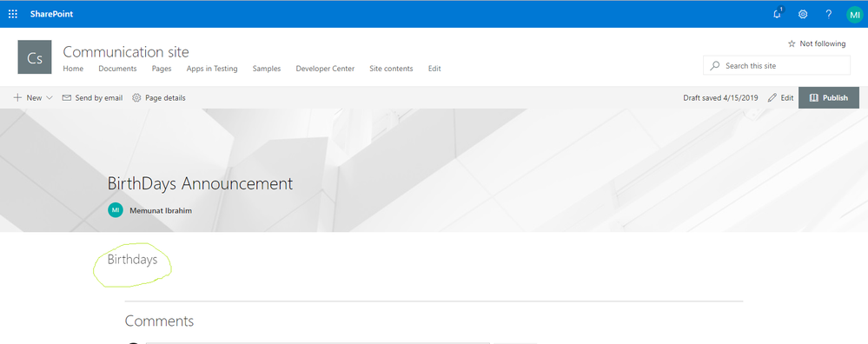Expand the New dropdown chevron
This screenshot has width=868, height=344.
click(x=50, y=98)
